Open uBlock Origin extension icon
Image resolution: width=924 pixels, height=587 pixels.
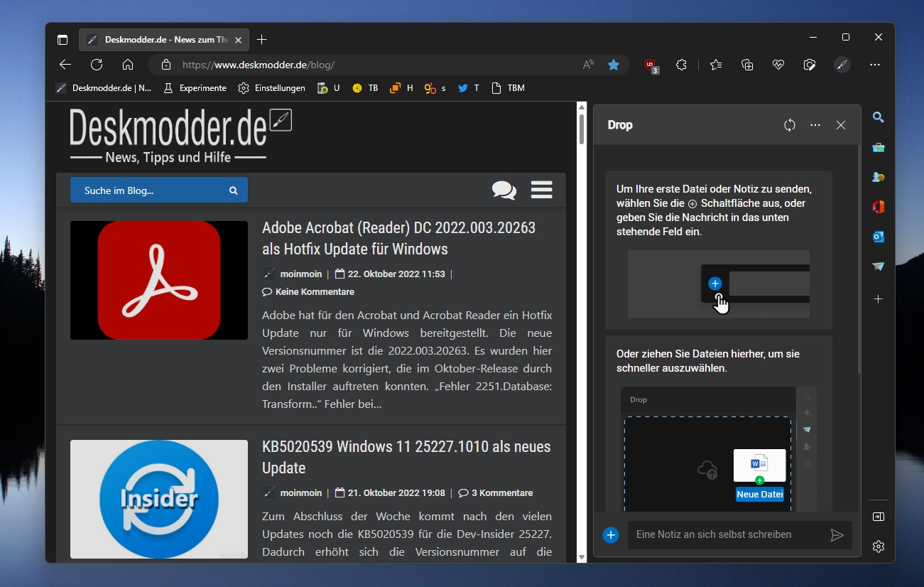(651, 65)
